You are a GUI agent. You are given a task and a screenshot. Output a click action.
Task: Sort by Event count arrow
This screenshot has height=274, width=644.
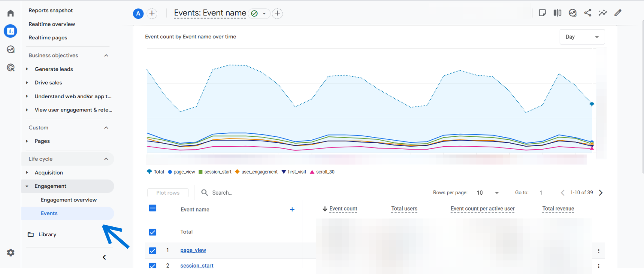[325, 209]
